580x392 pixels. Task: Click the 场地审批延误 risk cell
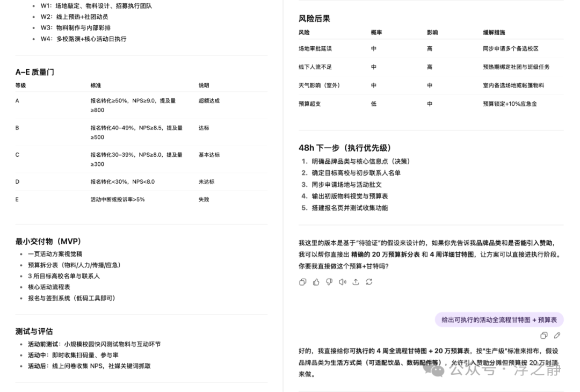click(315, 48)
